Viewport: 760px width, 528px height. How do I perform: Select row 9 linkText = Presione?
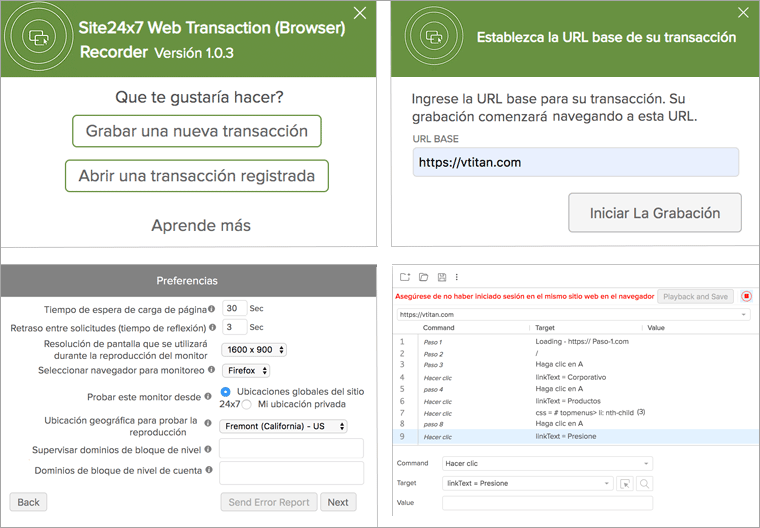click(575, 436)
